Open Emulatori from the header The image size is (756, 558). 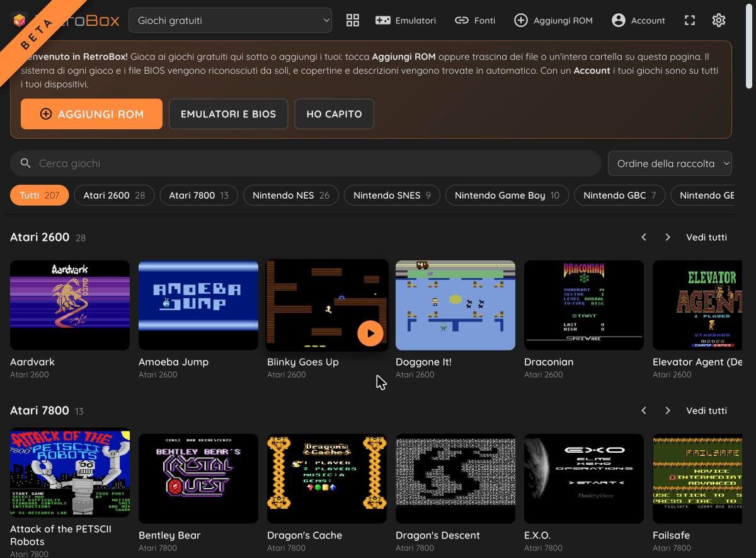(406, 20)
